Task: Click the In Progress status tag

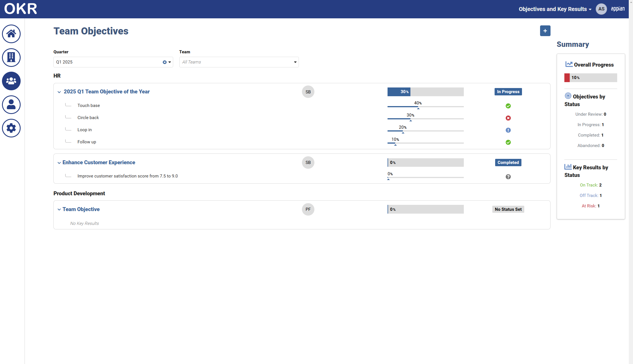Action: (508, 92)
